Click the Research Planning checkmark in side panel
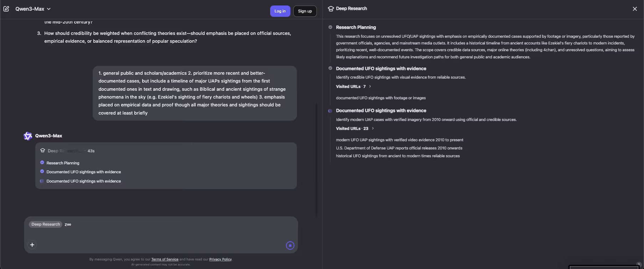Viewport: 644px width, 269px height. click(x=330, y=27)
